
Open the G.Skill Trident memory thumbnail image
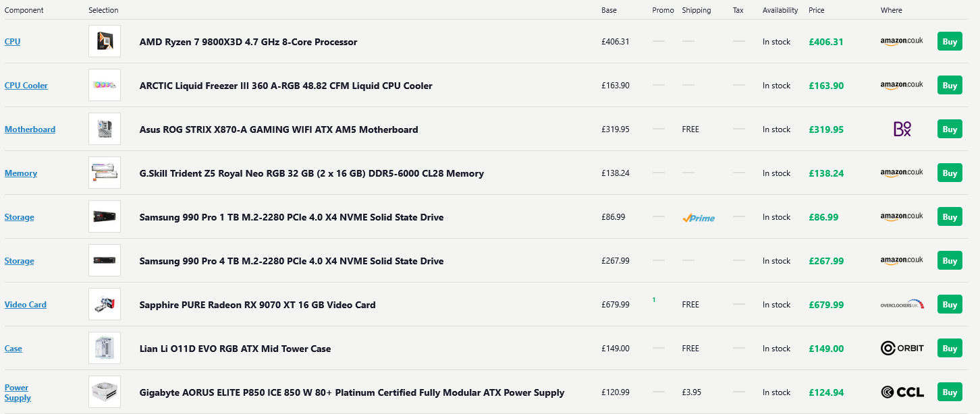[x=105, y=173]
